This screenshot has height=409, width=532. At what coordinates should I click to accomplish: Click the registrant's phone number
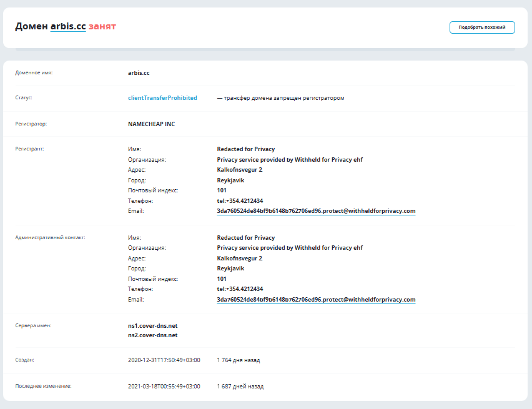[x=240, y=201]
